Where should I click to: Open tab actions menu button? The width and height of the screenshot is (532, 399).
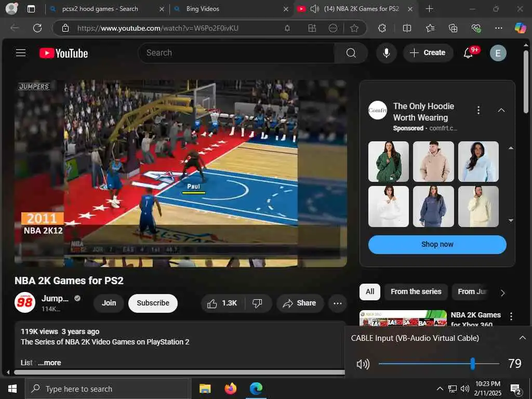click(x=31, y=9)
